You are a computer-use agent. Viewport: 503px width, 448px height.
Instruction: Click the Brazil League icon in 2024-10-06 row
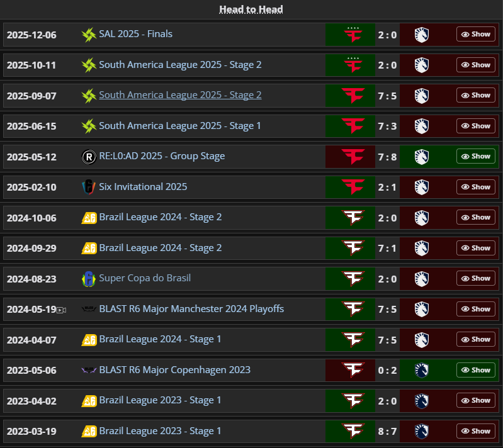click(89, 218)
